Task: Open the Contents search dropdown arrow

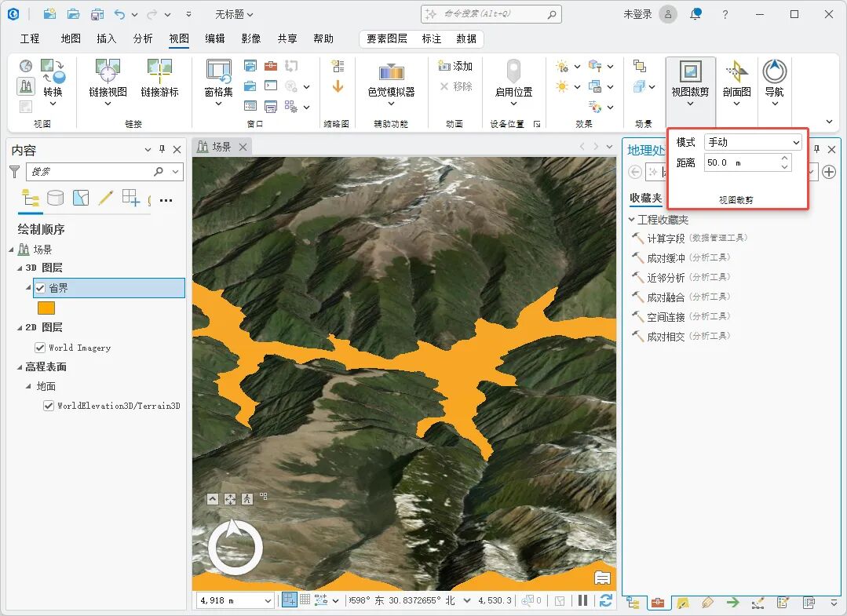Action: [x=175, y=172]
